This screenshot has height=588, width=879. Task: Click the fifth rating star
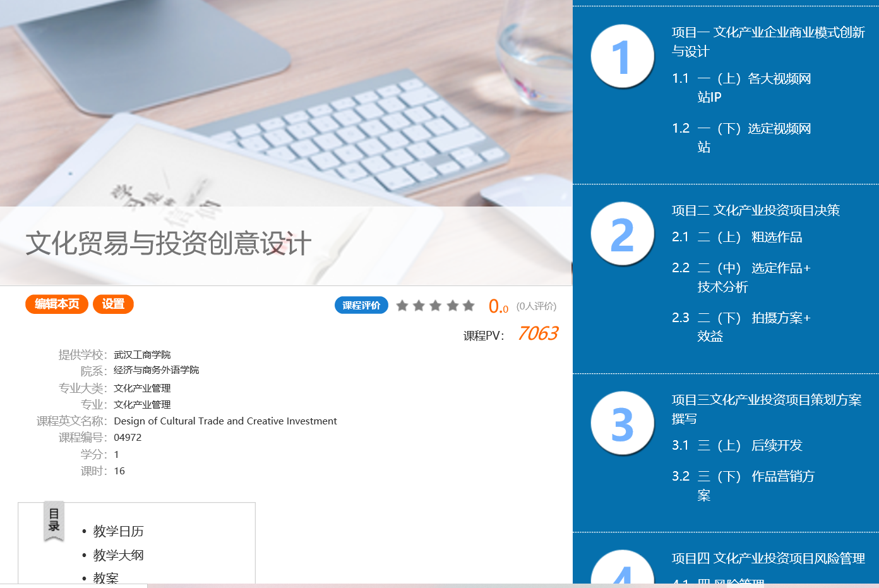pos(469,306)
